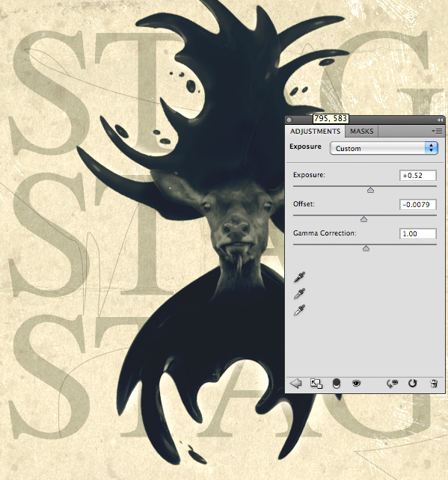The width and height of the screenshot is (448, 480).
Task: Switch panel to expanded view icon
Action: point(316,384)
